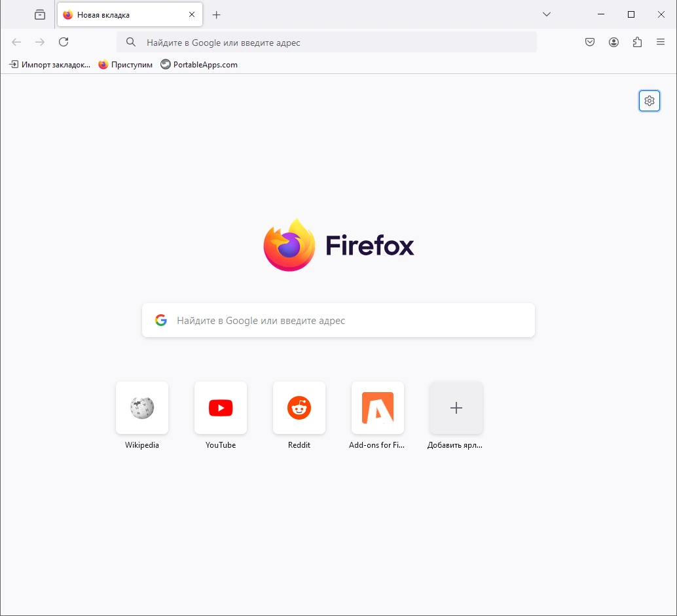Viewport: 677px width, 616px height.
Task: Close the Новая вкладка tab
Action: point(192,14)
